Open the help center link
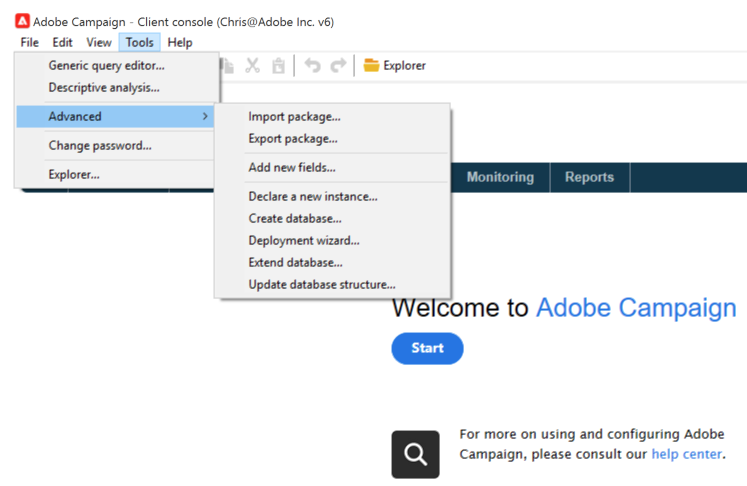Image resolution: width=747 pixels, height=486 pixels. 686,454
